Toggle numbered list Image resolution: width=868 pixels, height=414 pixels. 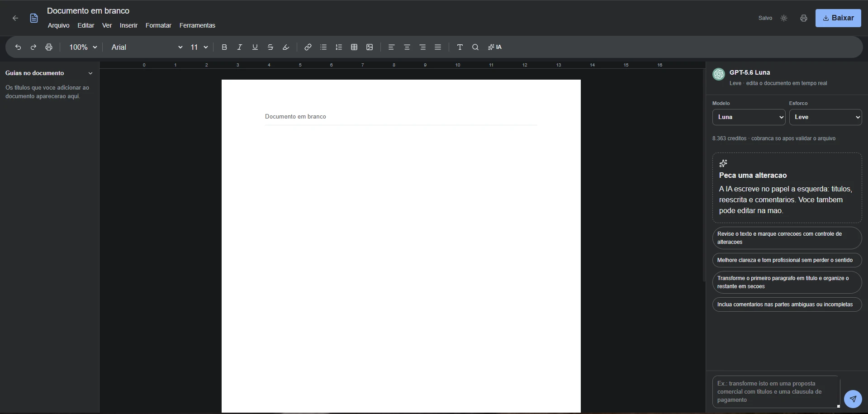coord(339,47)
